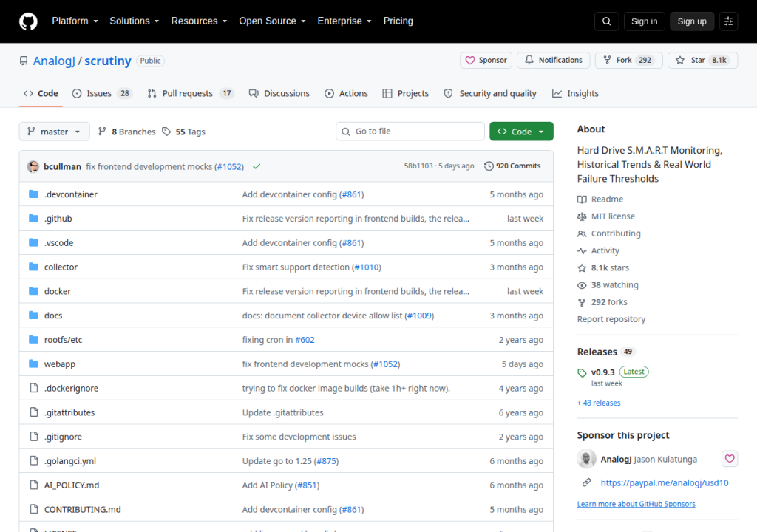Open the 55 Tags link
Viewport: 757px width, 532px height.
[x=183, y=132]
